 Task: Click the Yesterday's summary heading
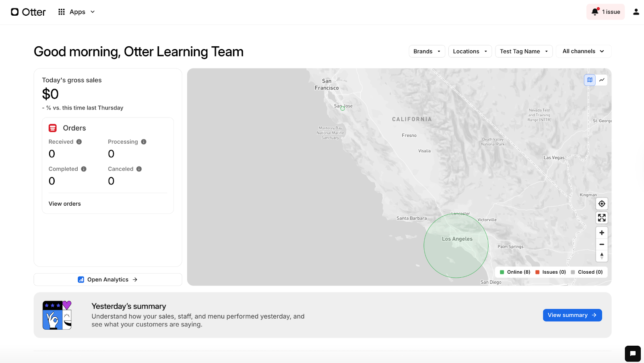pyautogui.click(x=129, y=306)
